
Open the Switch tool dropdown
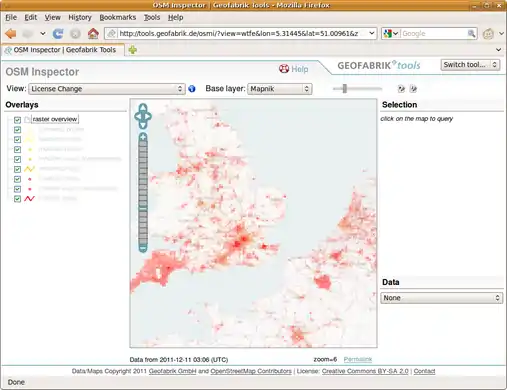pos(470,65)
